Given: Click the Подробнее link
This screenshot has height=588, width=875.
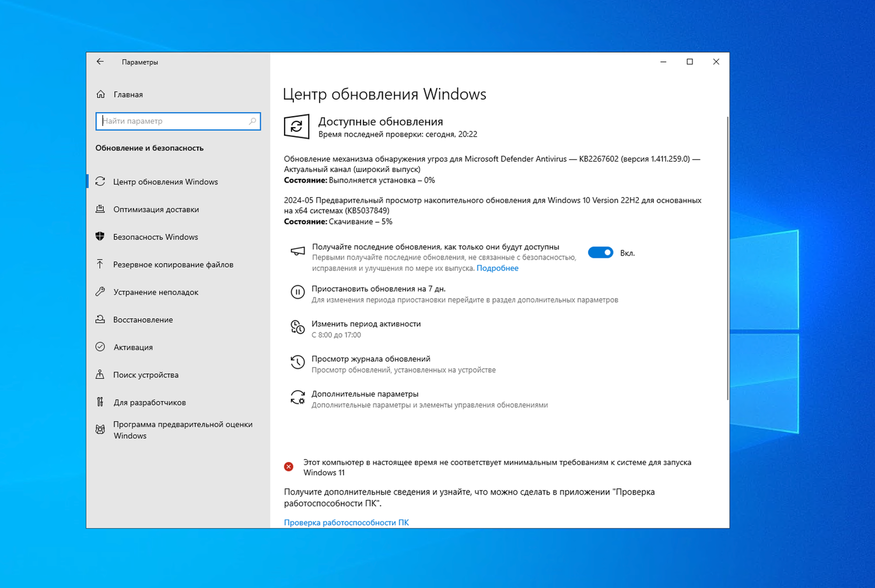Looking at the screenshot, I should pyautogui.click(x=498, y=268).
